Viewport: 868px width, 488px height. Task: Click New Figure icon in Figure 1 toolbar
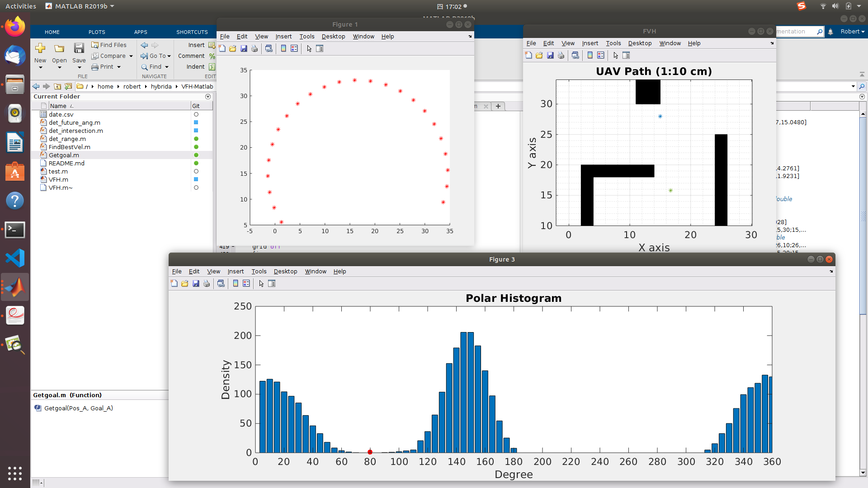click(x=222, y=49)
